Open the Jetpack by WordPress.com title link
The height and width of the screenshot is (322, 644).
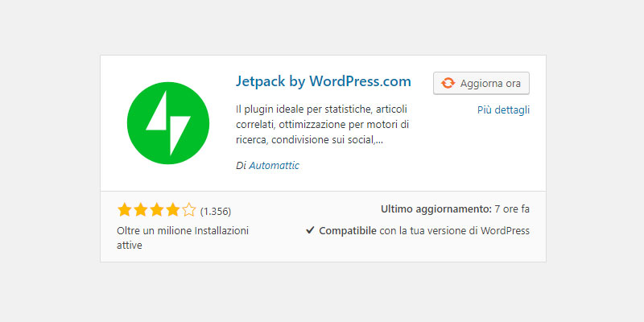pyautogui.click(x=324, y=81)
